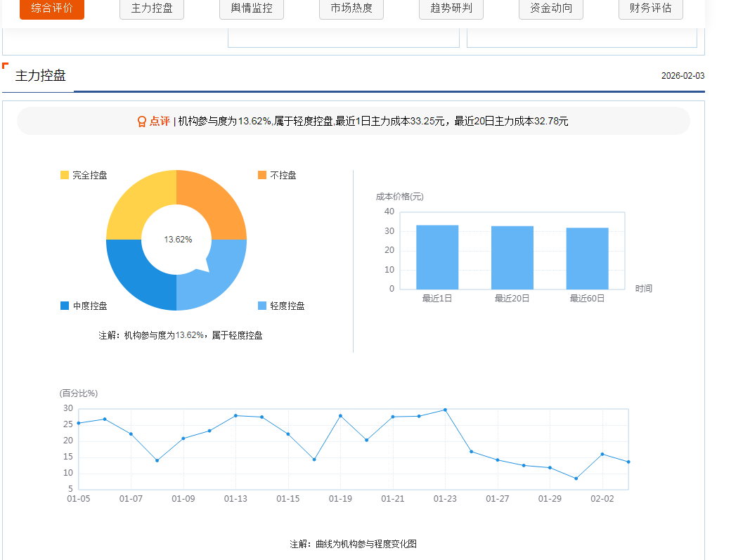Open the 趋势研判 tab

[x=451, y=9]
